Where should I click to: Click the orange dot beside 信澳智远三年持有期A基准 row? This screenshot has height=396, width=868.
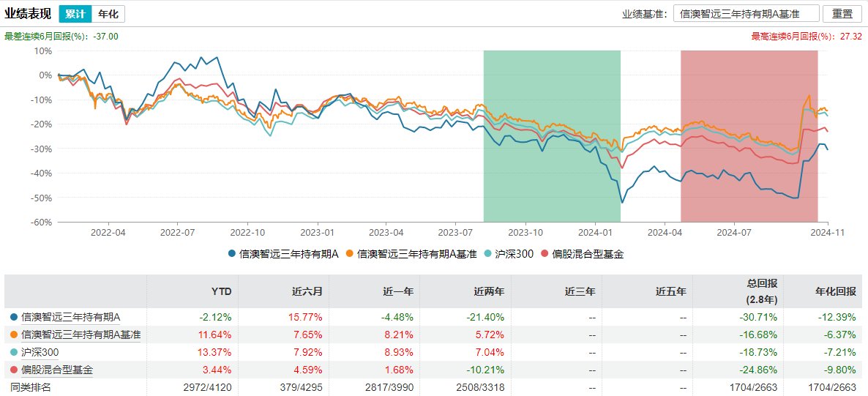pos(14,335)
